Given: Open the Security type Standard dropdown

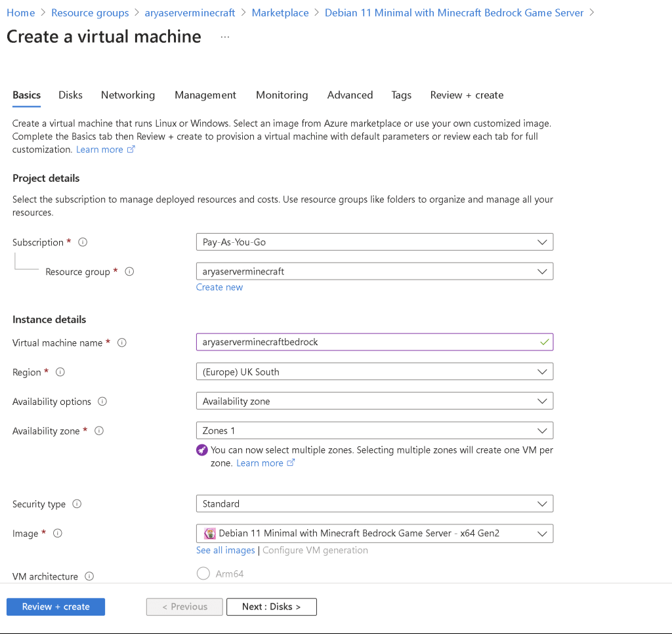Looking at the screenshot, I should [375, 503].
